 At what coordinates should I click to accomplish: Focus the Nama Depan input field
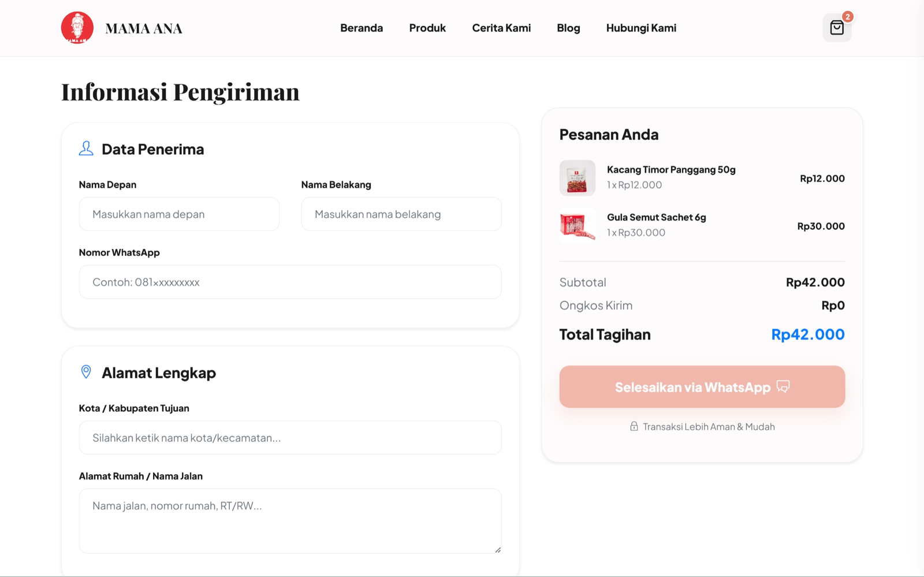(x=179, y=214)
